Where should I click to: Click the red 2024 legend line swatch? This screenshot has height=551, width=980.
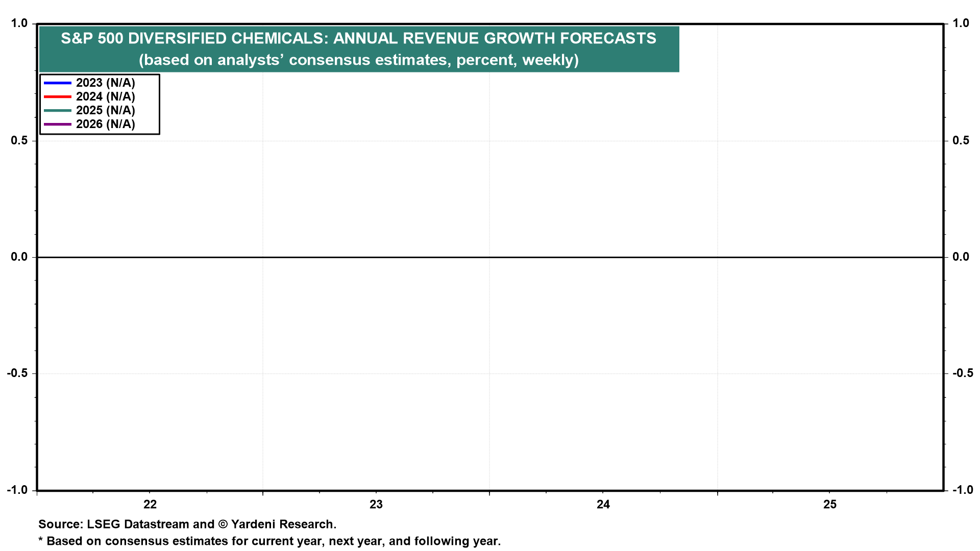58,96
